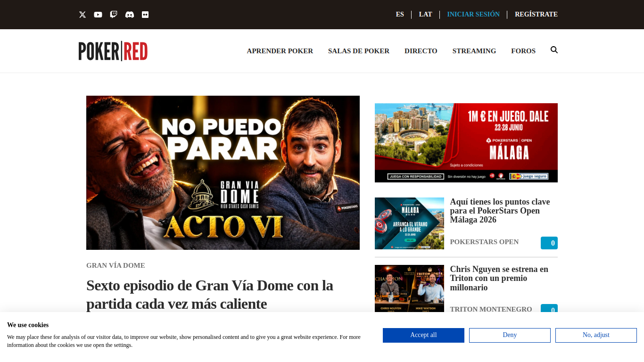644x362 pixels.
Task: Open the Discord server icon
Action: (130, 15)
